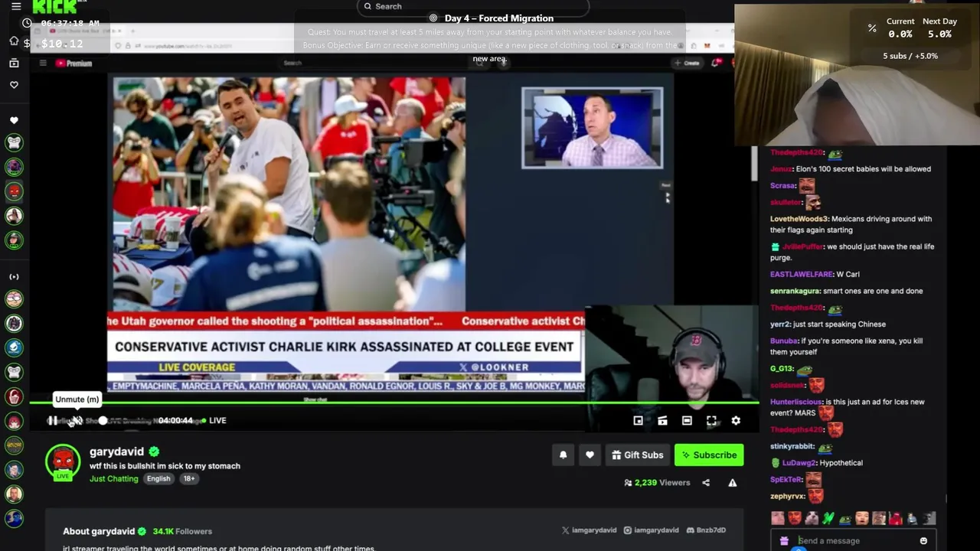The image size is (980, 551).
Task: Click chat username LovetheWoods3
Action: (x=799, y=219)
